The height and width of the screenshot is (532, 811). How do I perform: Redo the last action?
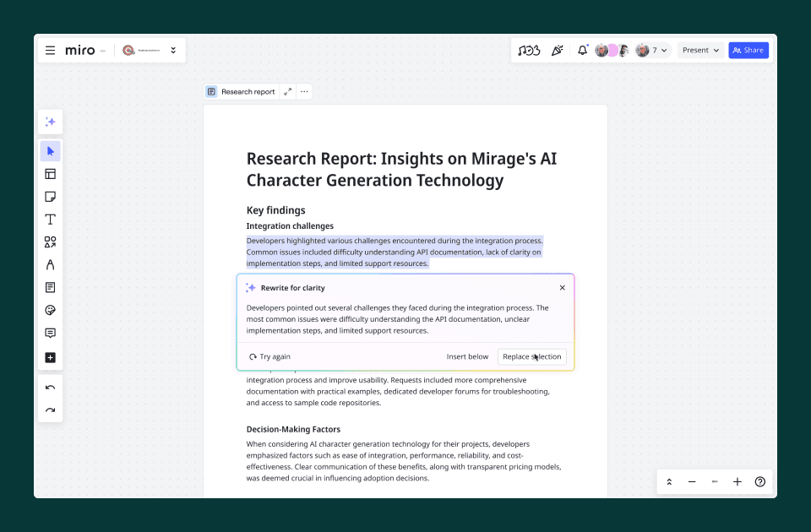(x=50, y=410)
